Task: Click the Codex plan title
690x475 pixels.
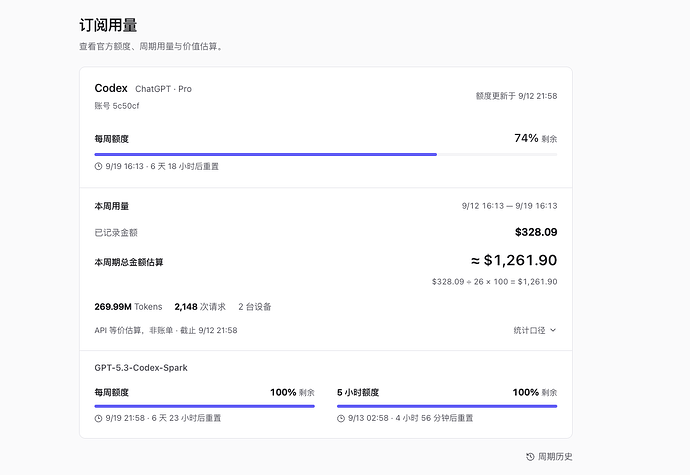Action: (111, 88)
